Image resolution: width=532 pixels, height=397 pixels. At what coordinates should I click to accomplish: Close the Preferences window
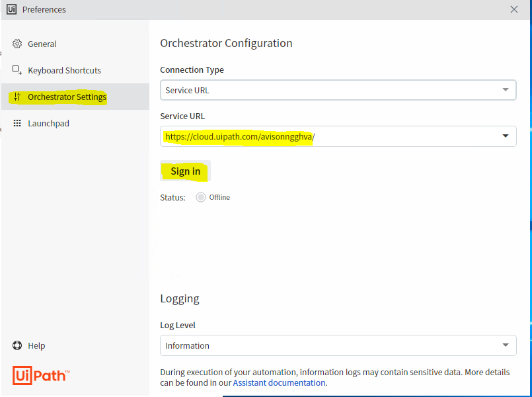(514, 9)
